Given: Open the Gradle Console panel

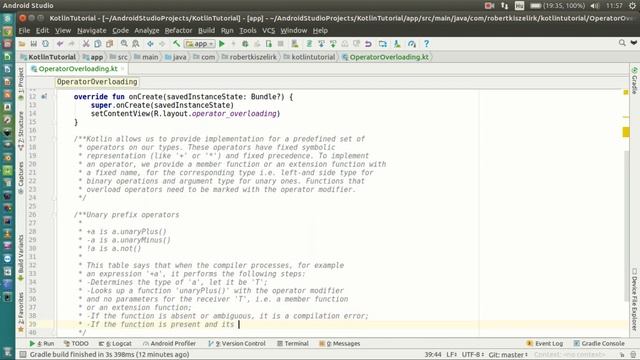Looking at the screenshot, I should 599,344.
